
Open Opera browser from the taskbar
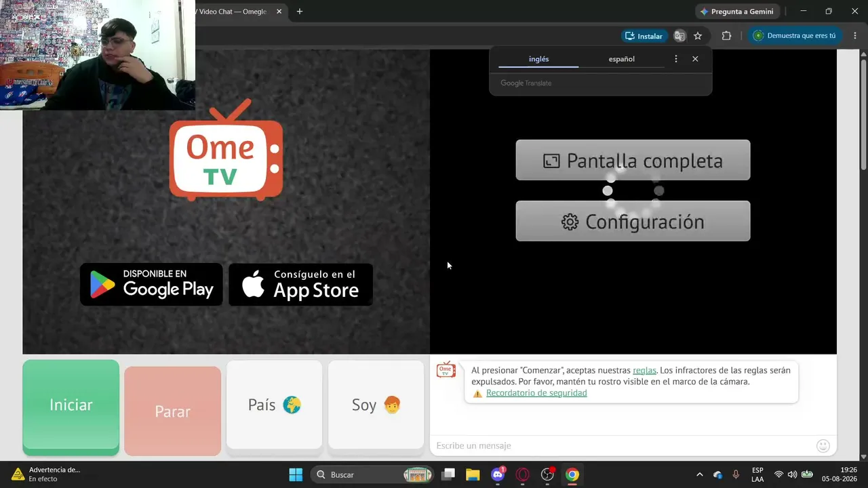(523, 474)
